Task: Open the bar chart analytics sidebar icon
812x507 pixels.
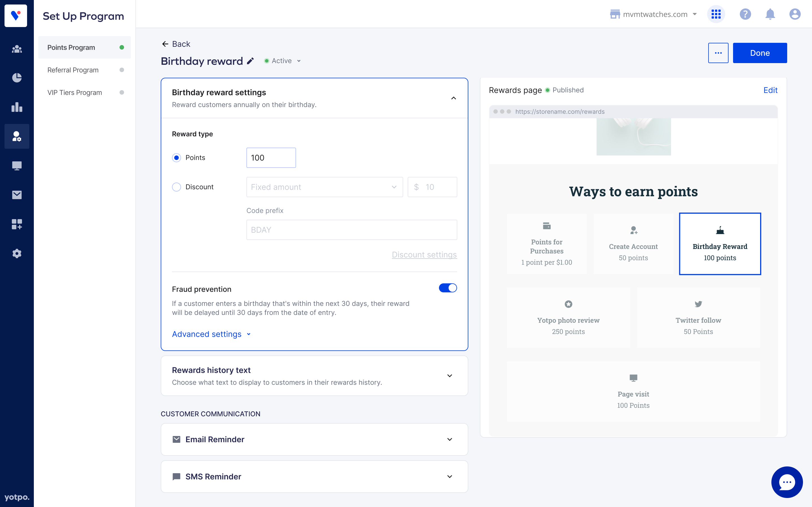Action: click(17, 107)
